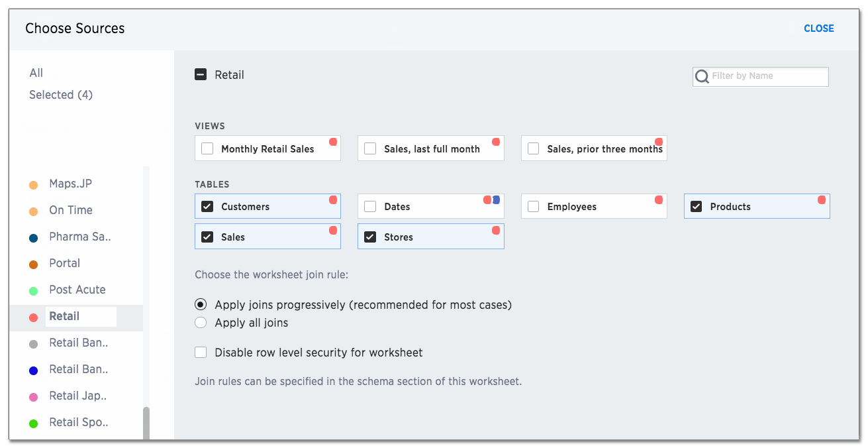
Task: Uncheck the Customers table
Action: (x=207, y=206)
